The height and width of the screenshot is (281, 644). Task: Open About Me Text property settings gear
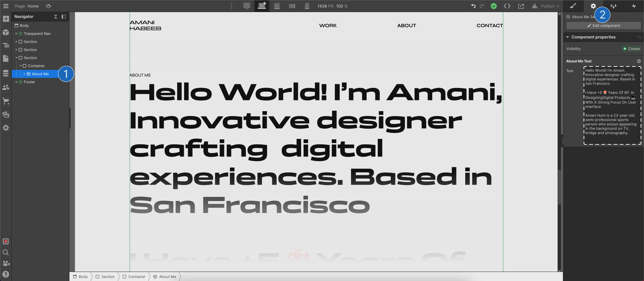click(x=639, y=61)
